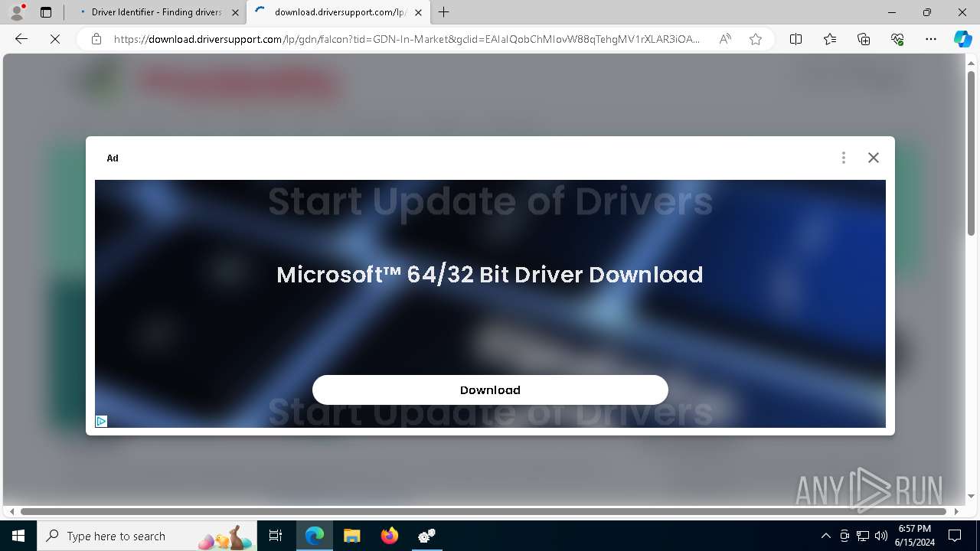Open Settings and more menu
Viewport: 980px width, 551px height.
pyautogui.click(x=931, y=39)
